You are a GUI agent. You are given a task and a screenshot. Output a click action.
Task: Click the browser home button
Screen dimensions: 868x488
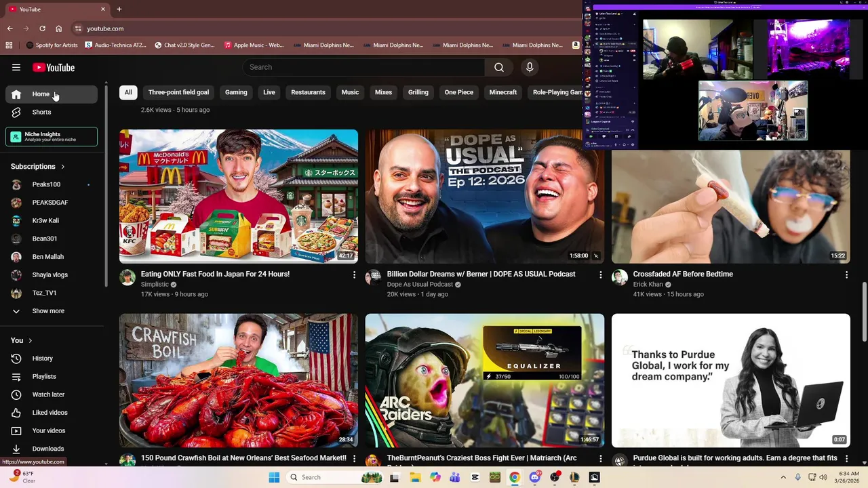click(x=59, y=28)
